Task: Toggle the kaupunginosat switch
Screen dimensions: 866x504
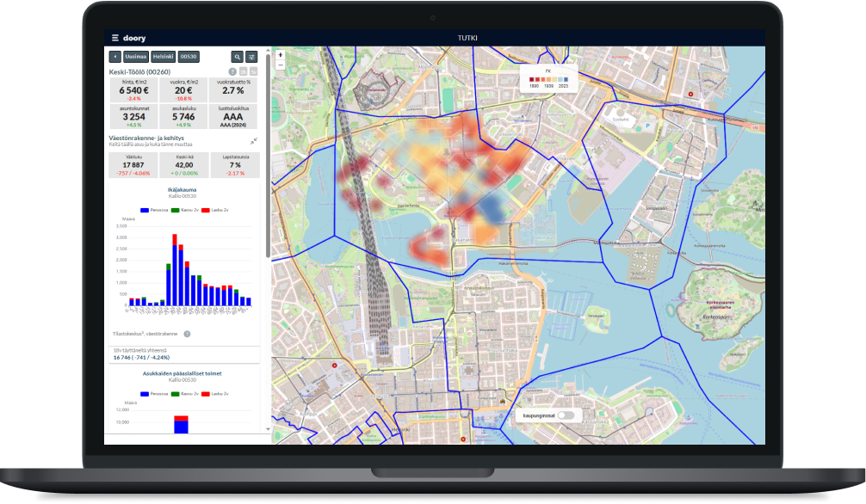Action: click(565, 415)
